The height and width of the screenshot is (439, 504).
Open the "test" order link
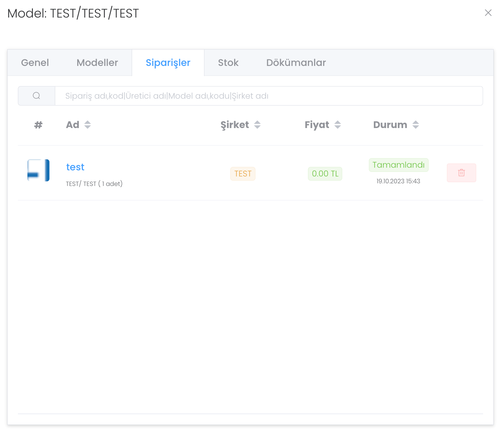click(x=75, y=167)
